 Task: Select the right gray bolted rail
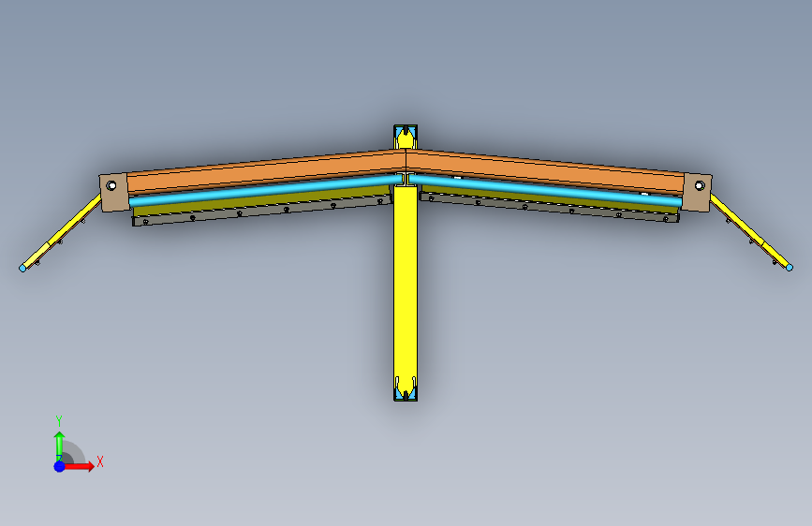click(549, 208)
